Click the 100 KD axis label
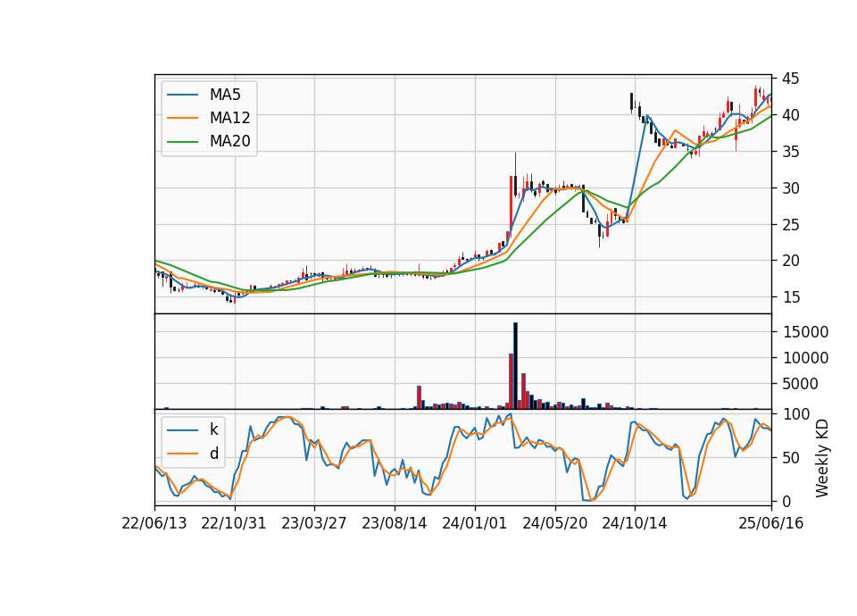The image size is (857, 616). point(795,414)
